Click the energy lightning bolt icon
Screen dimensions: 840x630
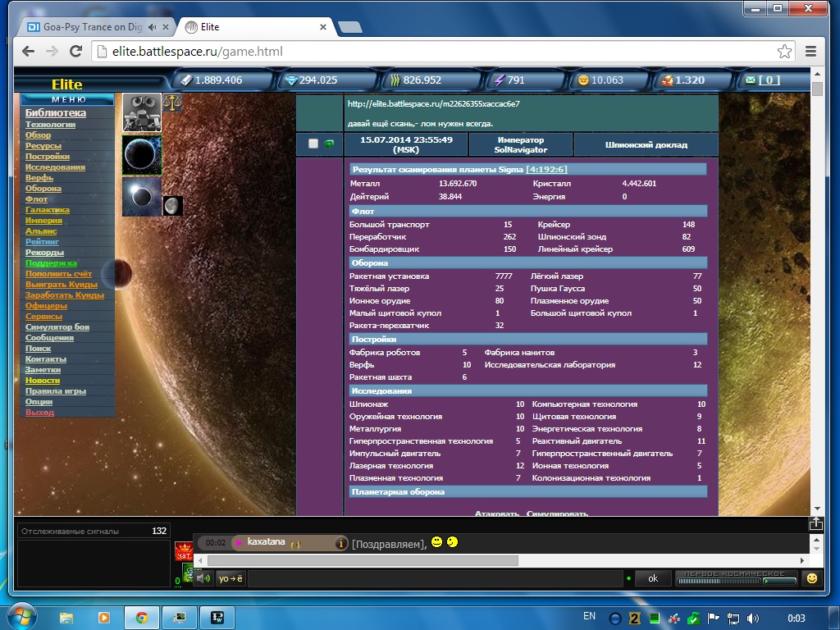(500, 80)
